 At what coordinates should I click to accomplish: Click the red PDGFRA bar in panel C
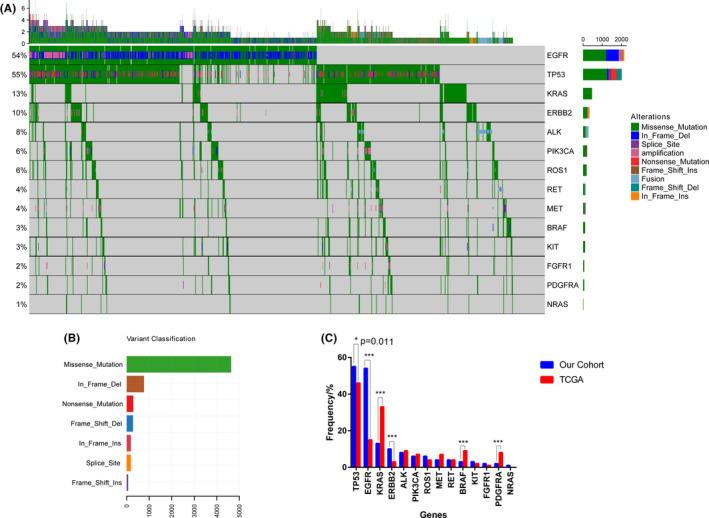pos(501,460)
